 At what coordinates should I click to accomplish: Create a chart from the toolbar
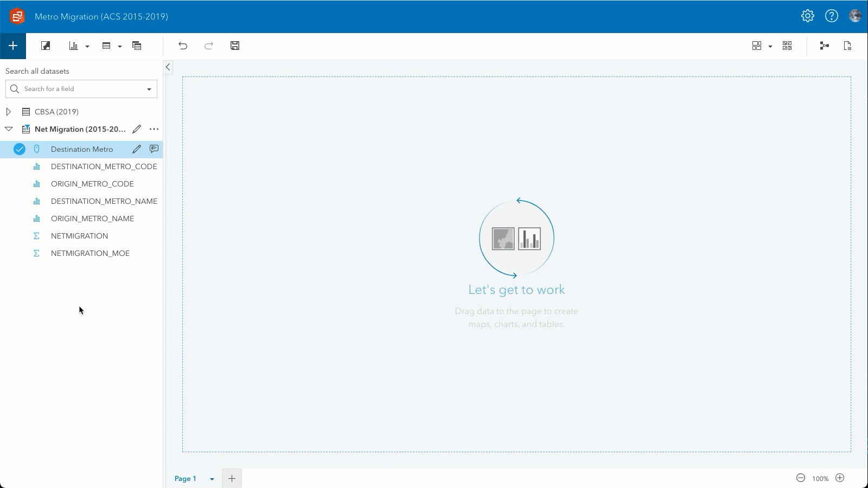[74, 46]
